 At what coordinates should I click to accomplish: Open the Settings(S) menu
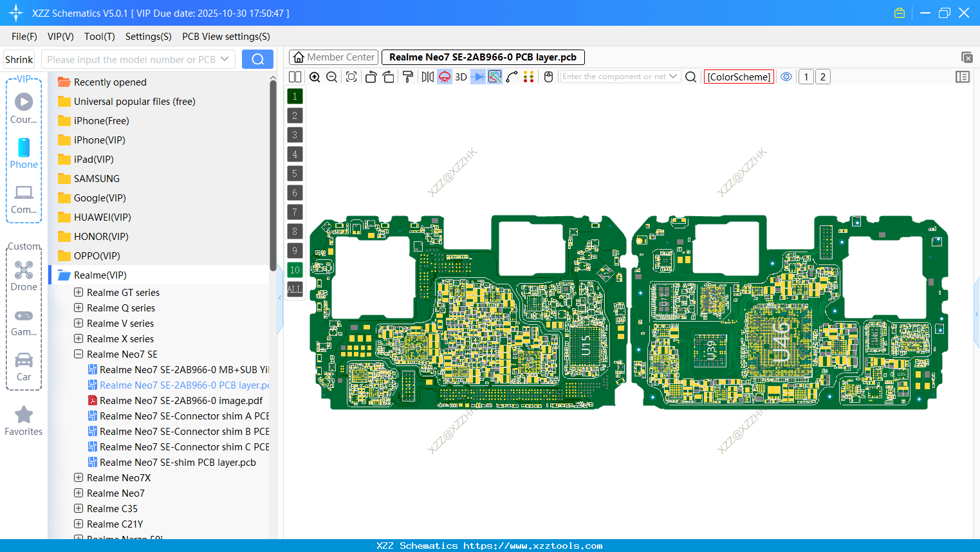click(x=149, y=37)
